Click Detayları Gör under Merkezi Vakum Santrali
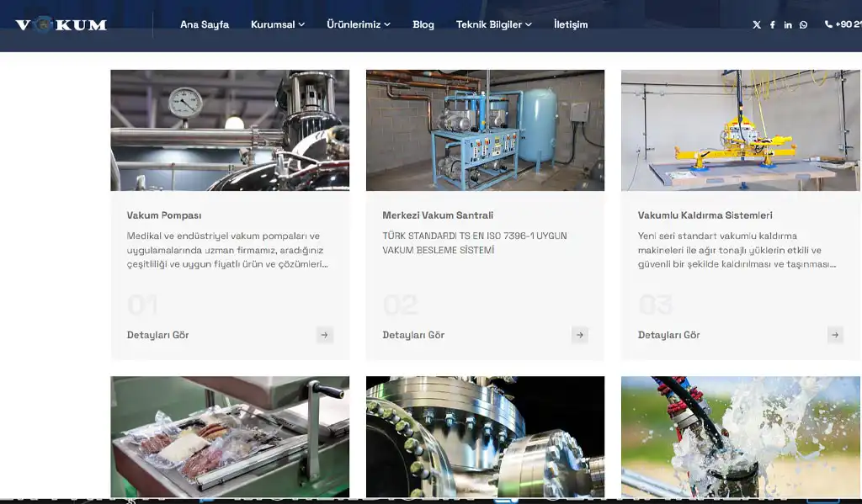The width and height of the screenshot is (862, 504). click(x=413, y=335)
